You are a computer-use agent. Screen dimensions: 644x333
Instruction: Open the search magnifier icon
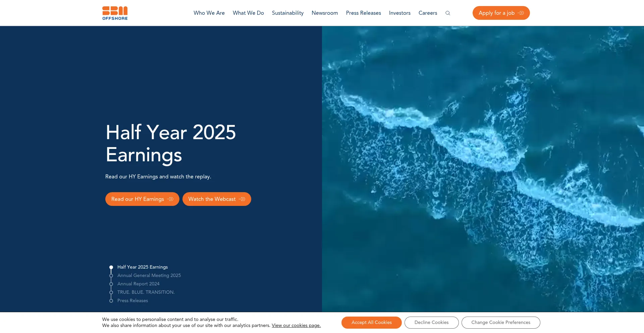[x=448, y=13]
